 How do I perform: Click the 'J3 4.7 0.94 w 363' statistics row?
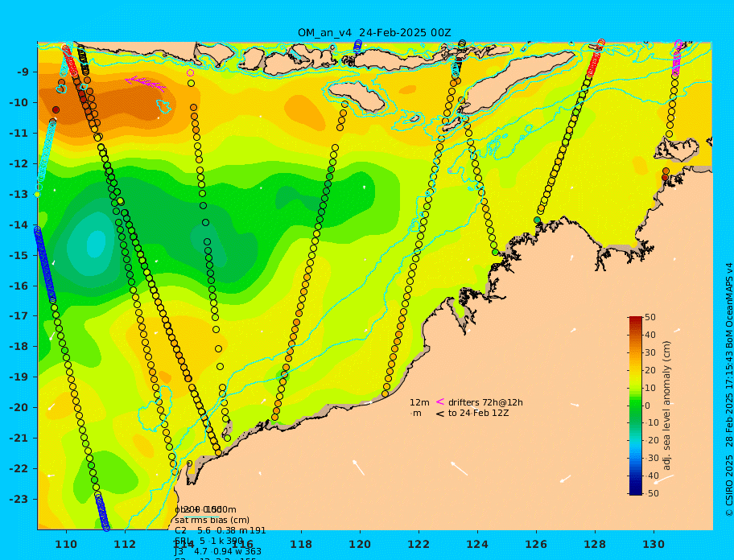pyautogui.click(x=218, y=552)
